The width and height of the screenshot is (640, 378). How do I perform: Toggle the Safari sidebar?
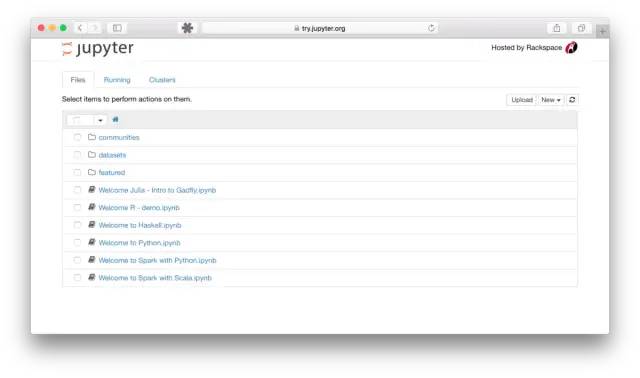coord(117,28)
